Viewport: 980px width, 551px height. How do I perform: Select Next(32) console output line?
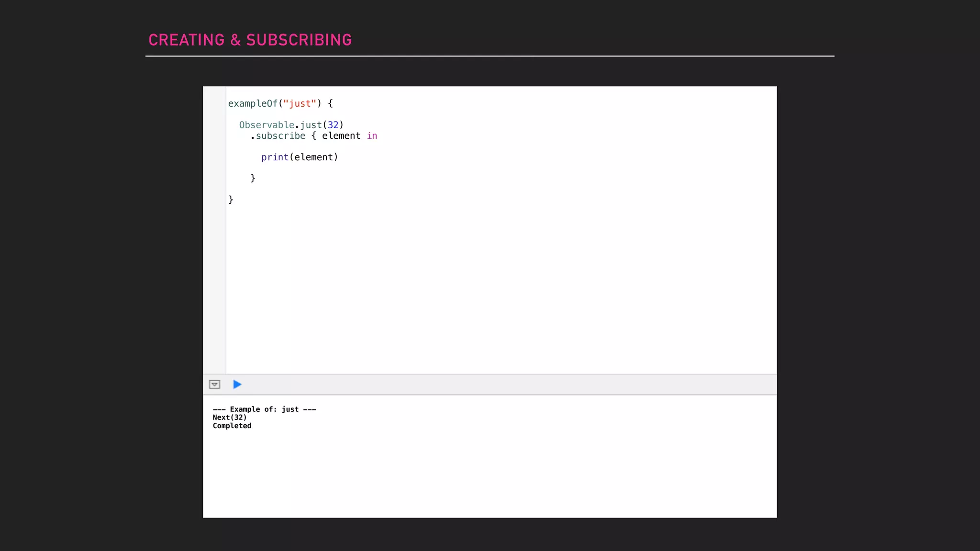point(230,418)
